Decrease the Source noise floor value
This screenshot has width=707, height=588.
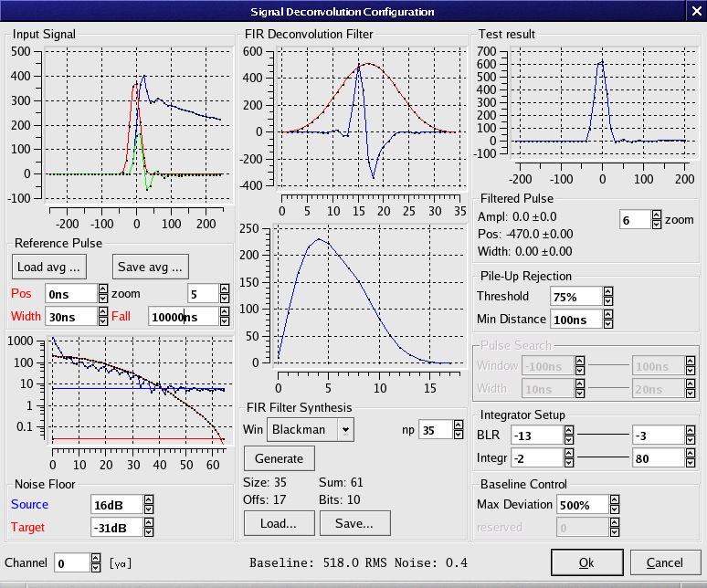point(149,509)
